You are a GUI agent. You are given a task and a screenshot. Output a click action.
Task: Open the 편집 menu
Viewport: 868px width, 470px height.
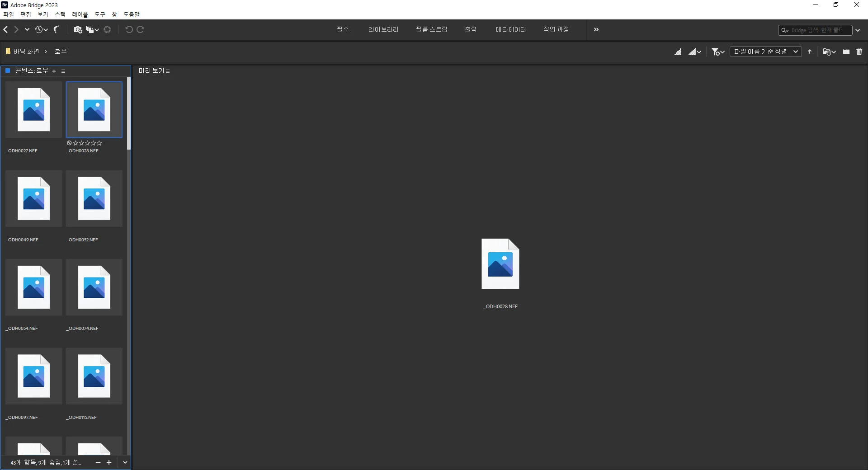coord(26,14)
